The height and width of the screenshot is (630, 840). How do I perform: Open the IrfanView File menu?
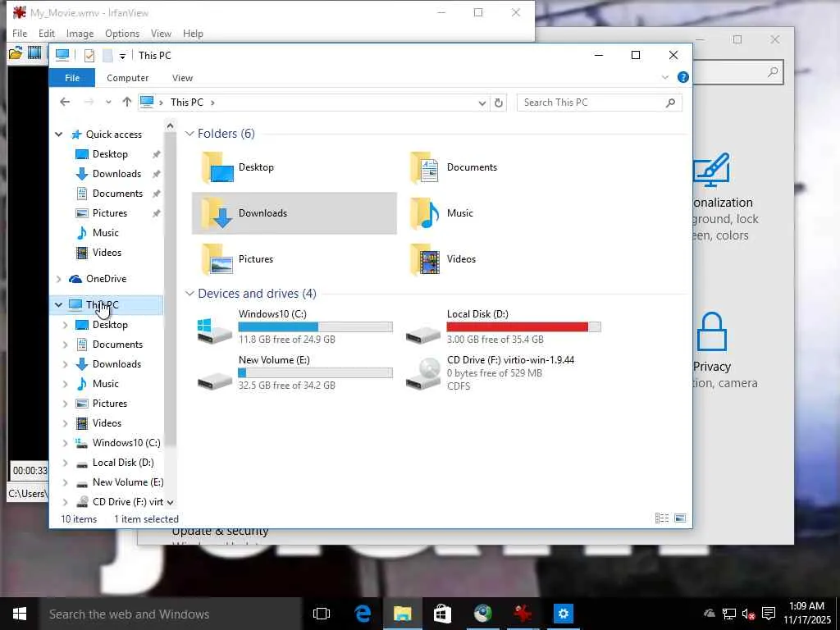(20, 33)
